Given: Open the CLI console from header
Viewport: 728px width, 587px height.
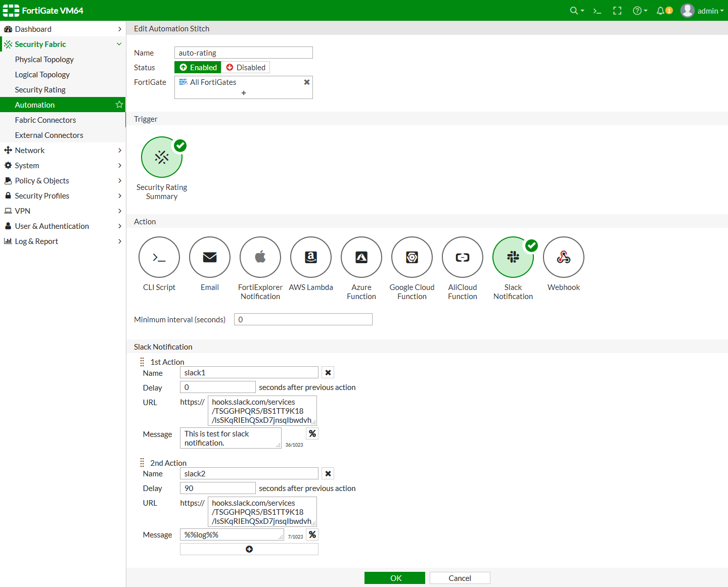Looking at the screenshot, I should point(597,11).
